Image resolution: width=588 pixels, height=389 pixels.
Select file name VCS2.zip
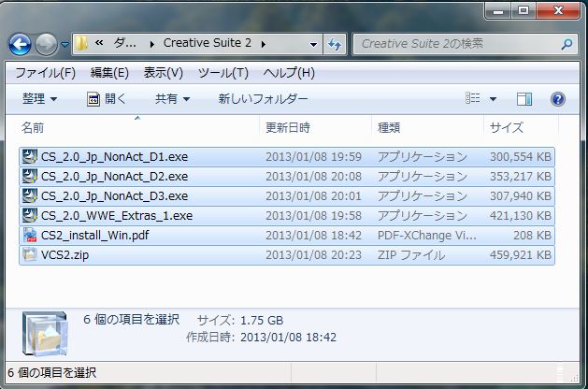click(65, 255)
